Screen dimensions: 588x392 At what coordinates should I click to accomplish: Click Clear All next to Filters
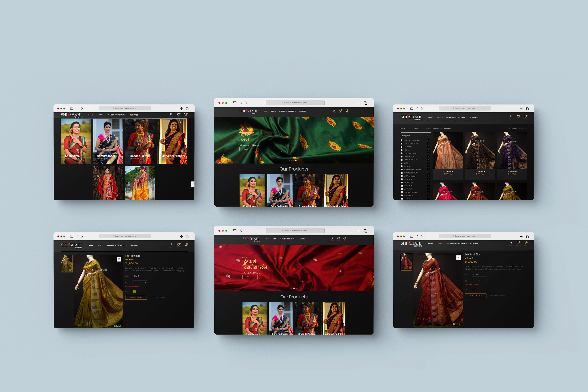pos(415,129)
